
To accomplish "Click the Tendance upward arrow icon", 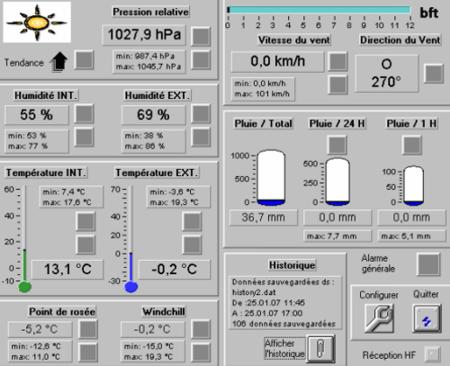I will (x=59, y=62).
